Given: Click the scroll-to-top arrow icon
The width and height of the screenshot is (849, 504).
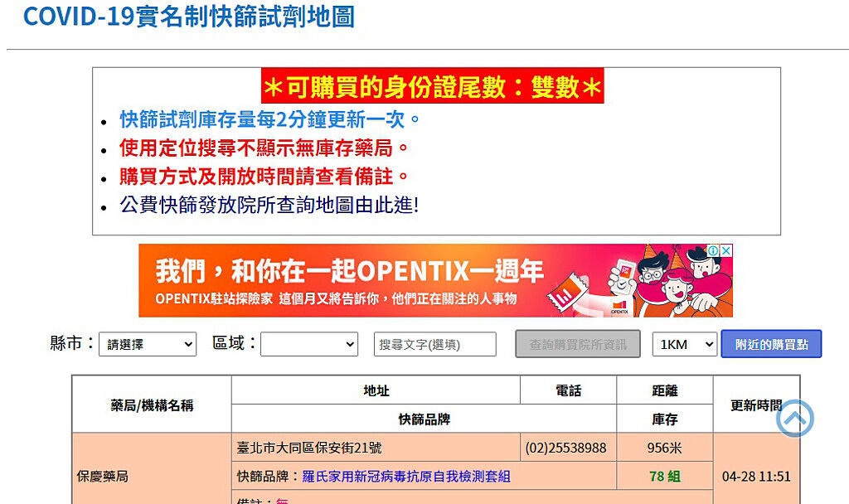Looking at the screenshot, I should (794, 419).
